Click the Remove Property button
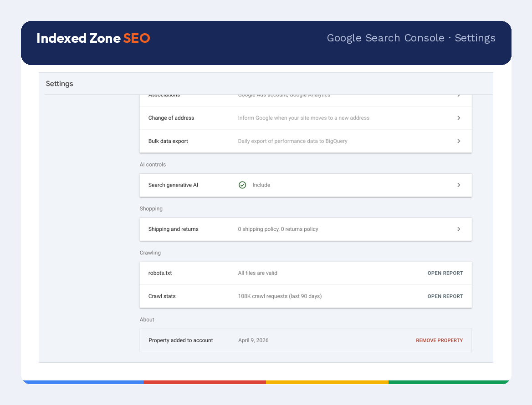The height and width of the screenshot is (405, 532). pos(439,340)
